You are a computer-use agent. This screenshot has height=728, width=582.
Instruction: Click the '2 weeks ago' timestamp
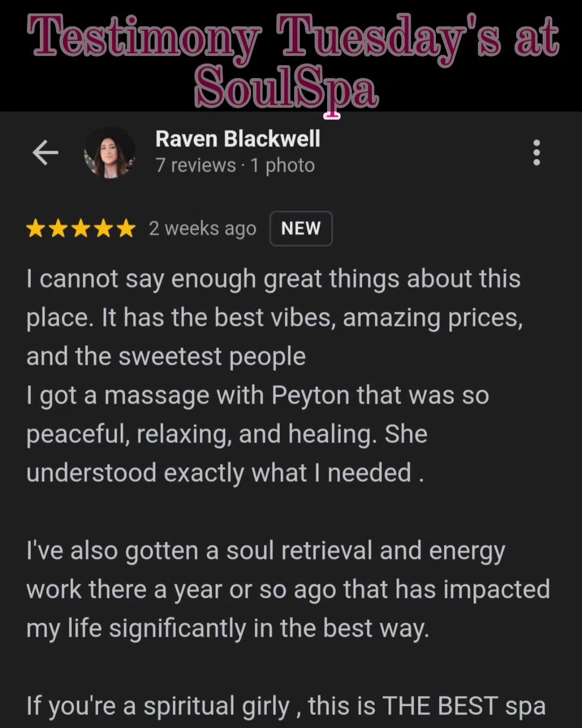click(203, 229)
